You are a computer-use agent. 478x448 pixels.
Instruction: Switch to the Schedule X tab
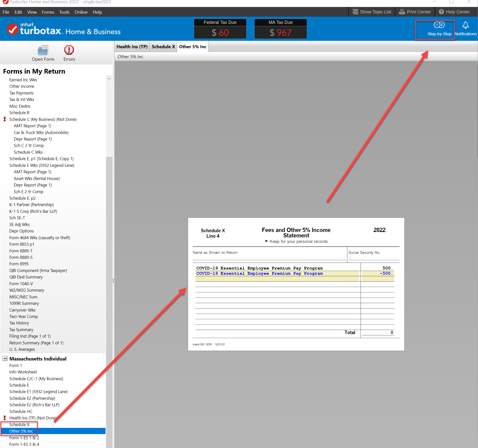(163, 46)
